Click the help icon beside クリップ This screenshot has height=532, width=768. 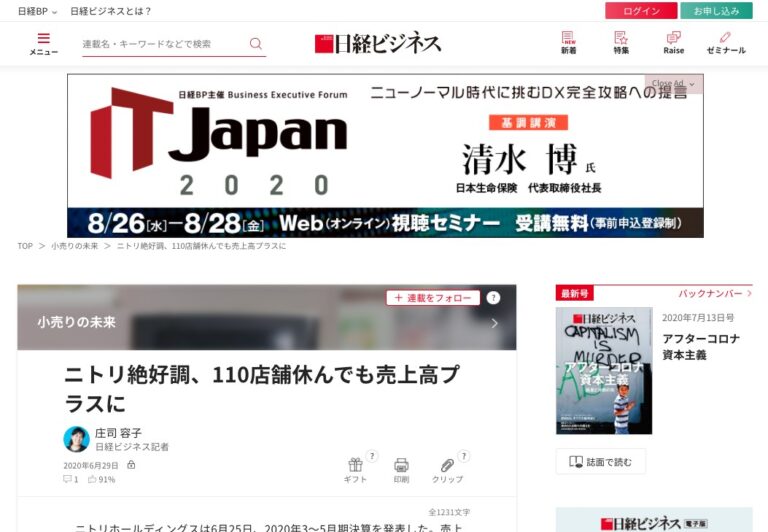(464, 456)
